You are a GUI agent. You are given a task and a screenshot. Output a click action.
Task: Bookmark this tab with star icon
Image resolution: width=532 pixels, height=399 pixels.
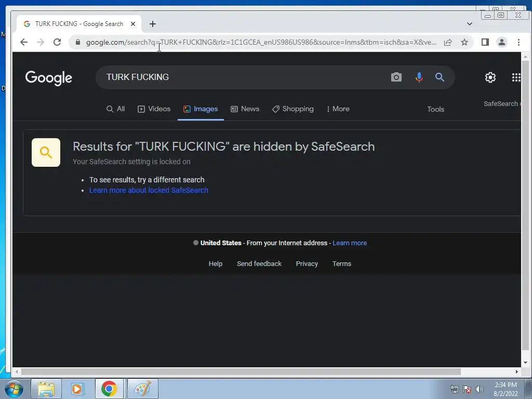[x=464, y=42]
